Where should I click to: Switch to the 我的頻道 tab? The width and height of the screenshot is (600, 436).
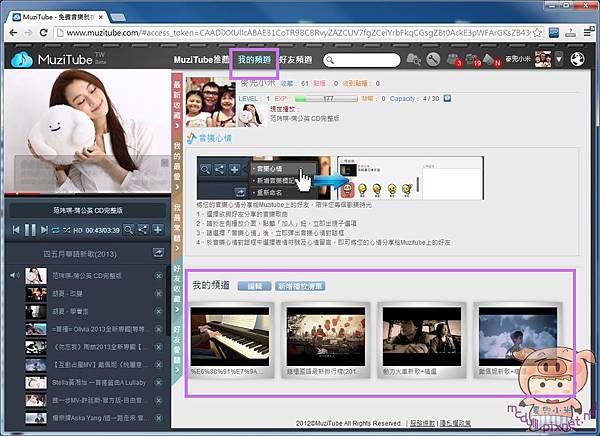(x=254, y=60)
